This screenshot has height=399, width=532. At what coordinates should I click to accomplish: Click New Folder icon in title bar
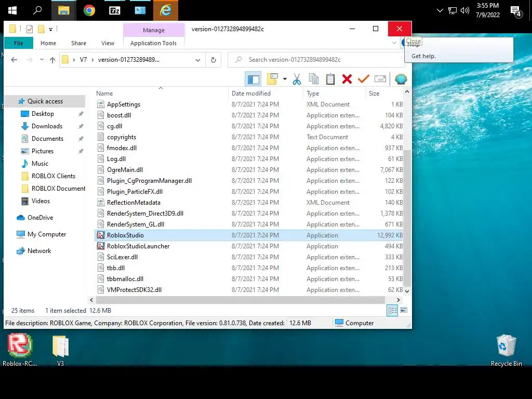pos(41,29)
